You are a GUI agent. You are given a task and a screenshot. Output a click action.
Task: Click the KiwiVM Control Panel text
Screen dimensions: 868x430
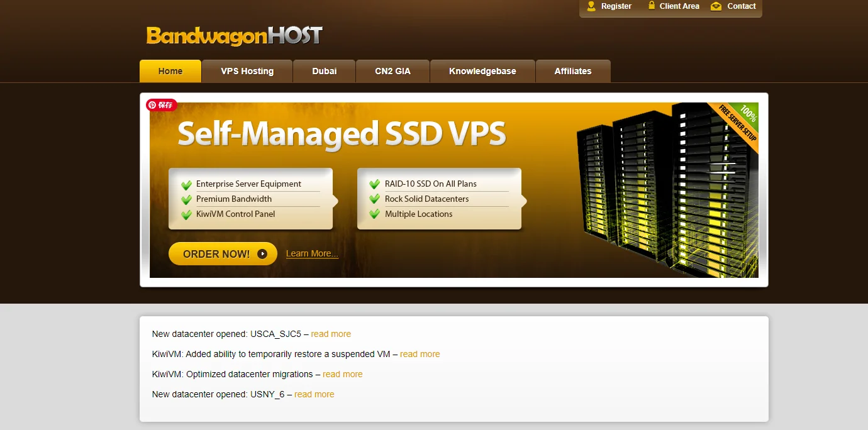235,214
